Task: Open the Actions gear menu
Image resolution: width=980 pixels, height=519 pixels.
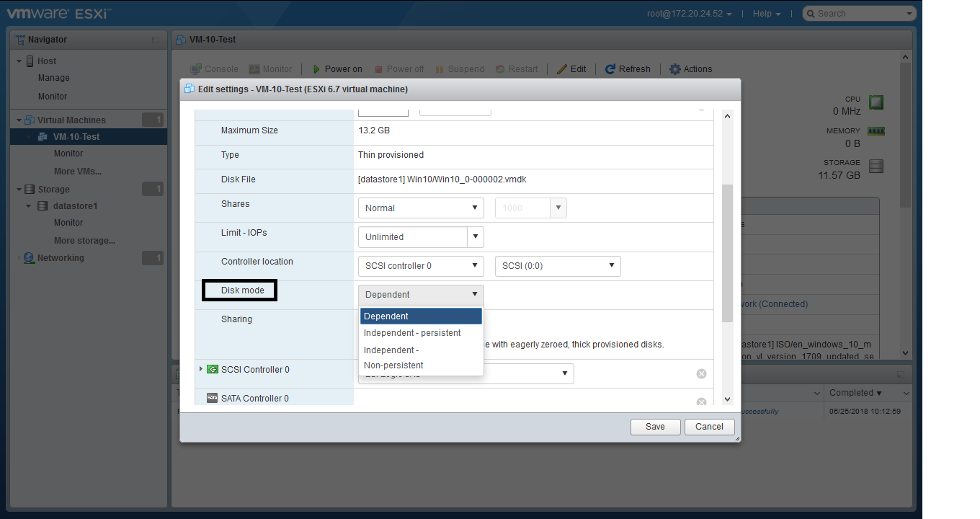Action: (x=674, y=69)
